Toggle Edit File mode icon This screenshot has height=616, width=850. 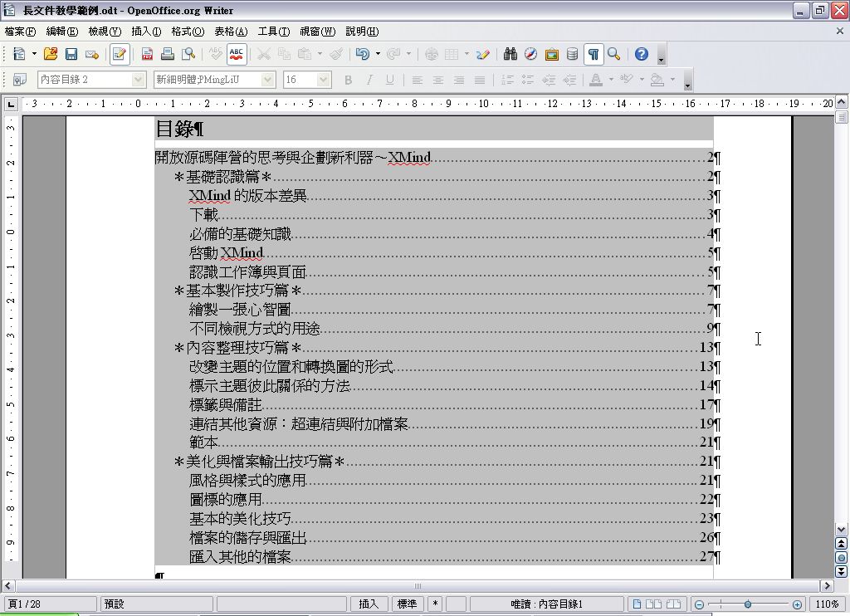pos(120,54)
